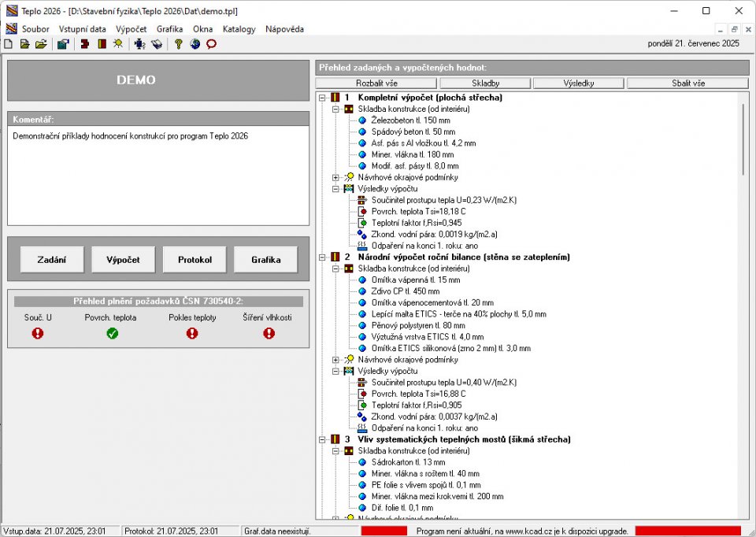The image size is (756, 537).
Task: Expand Návrhové okrajové podmínky under construction 1
Action: tap(335, 178)
